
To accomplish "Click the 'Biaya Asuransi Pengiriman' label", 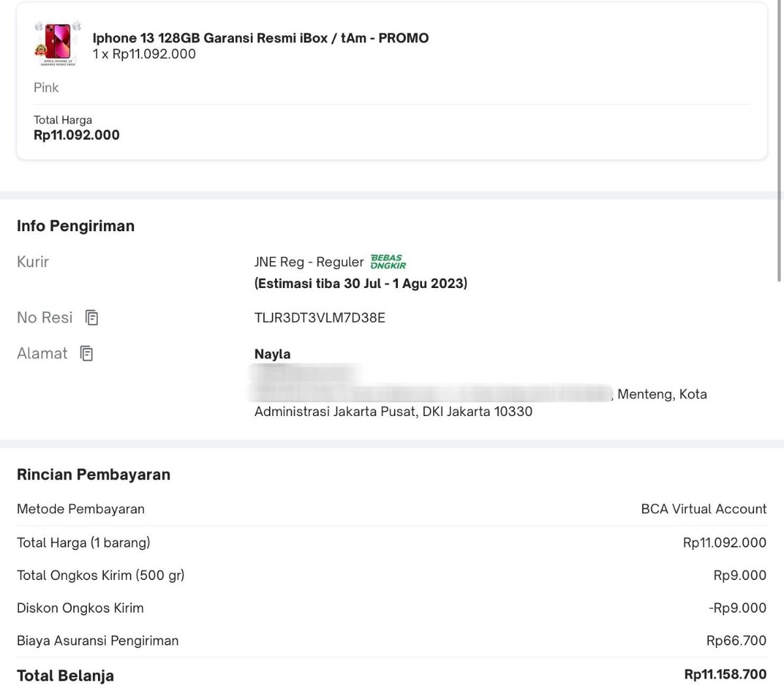I will click(98, 641).
